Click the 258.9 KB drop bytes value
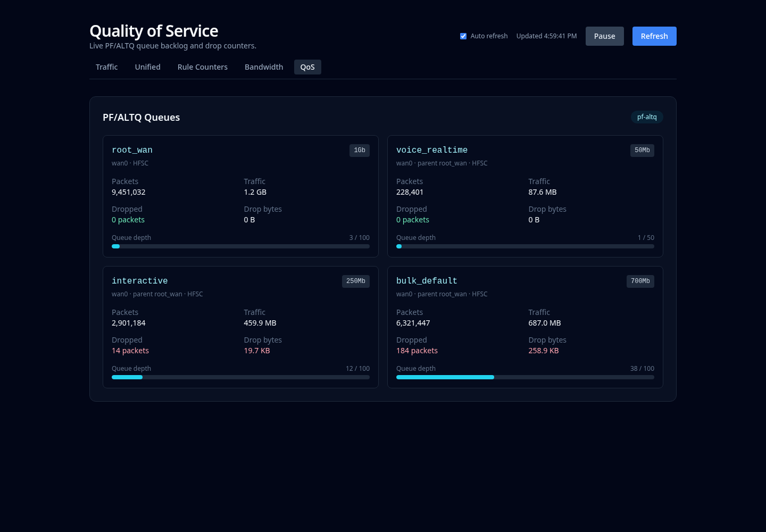This screenshot has height=532, width=766. pyautogui.click(x=544, y=351)
